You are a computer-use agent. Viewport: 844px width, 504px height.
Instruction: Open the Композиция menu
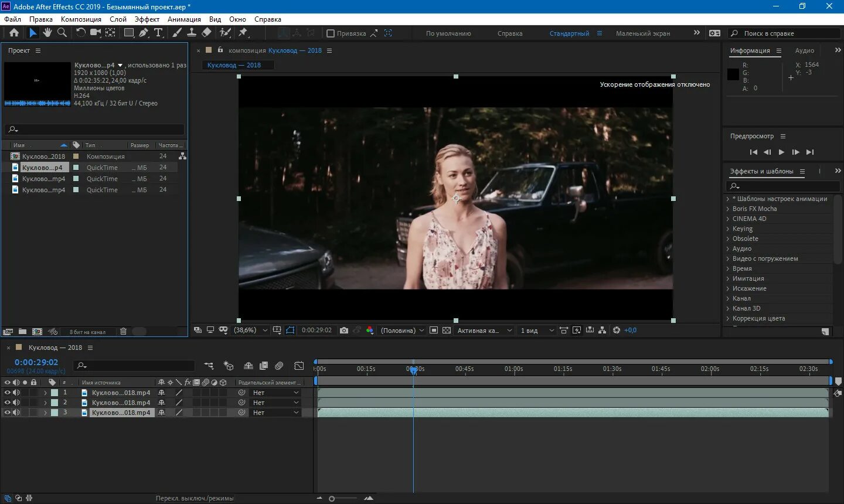pyautogui.click(x=81, y=19)
